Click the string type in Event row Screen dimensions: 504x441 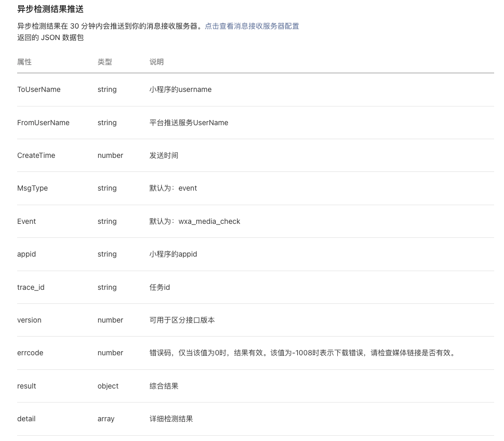pos(107,221)
